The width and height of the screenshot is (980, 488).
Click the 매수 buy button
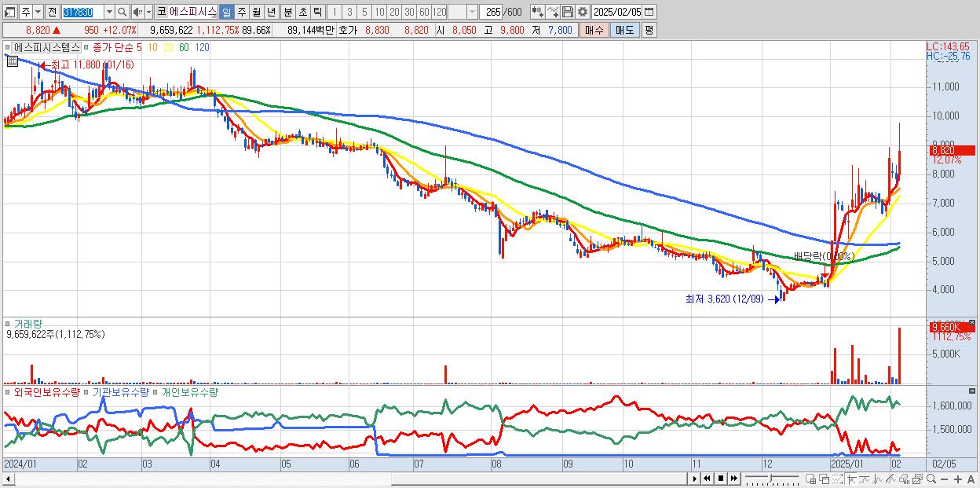pos(594,30)
